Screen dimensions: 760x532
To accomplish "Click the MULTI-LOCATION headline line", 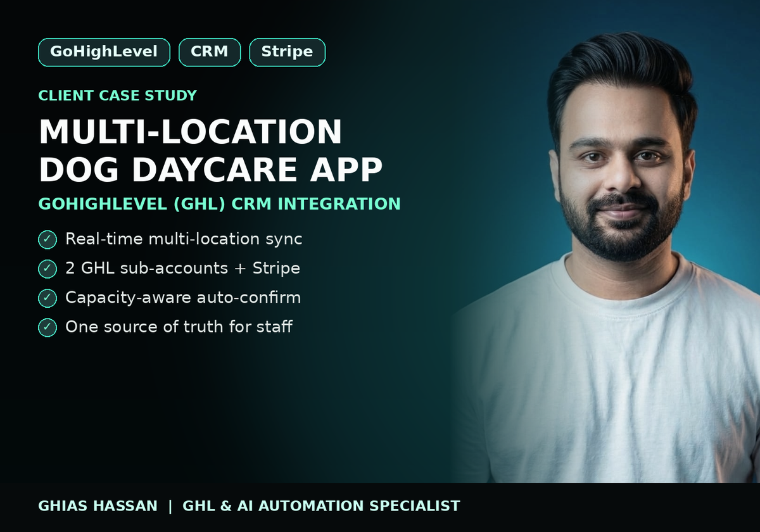I will (191, 132).
